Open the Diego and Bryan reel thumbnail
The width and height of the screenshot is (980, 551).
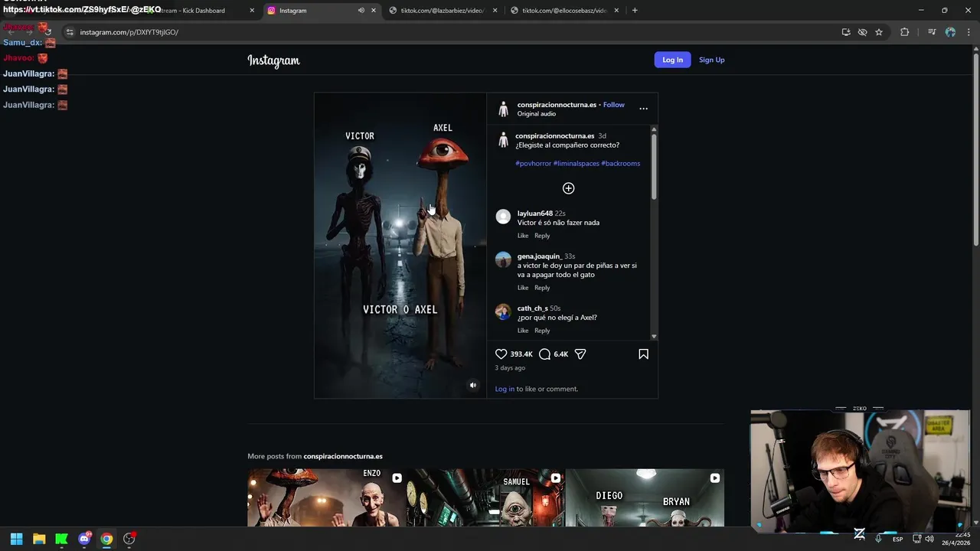pyautogui.click(x=645, y=497)
